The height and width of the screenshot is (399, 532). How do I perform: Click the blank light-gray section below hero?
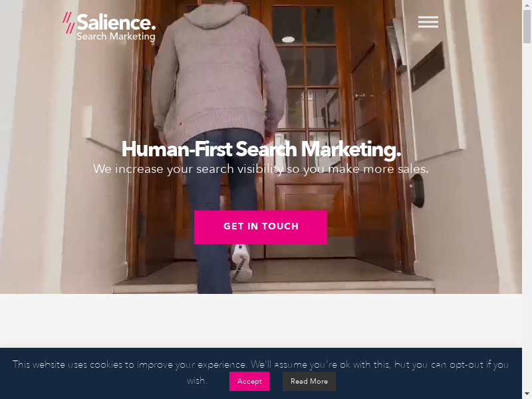[261, 321]
